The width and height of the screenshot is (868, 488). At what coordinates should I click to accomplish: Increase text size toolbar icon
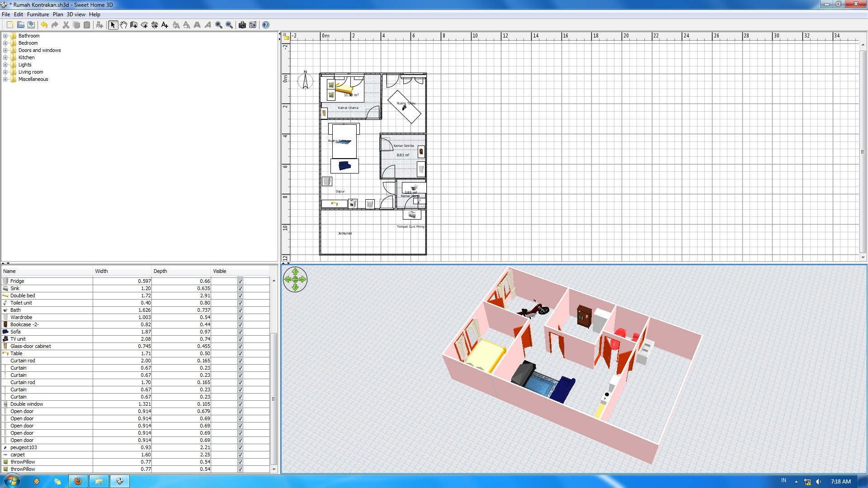tap(176, 25)
